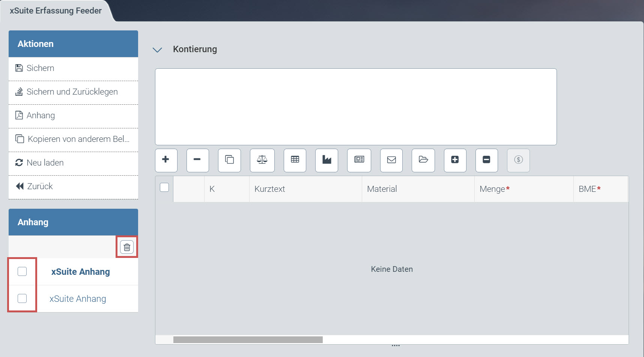Delete attachment with trash icon
This screenshot has width=644, height=357.
coord(127,247)
